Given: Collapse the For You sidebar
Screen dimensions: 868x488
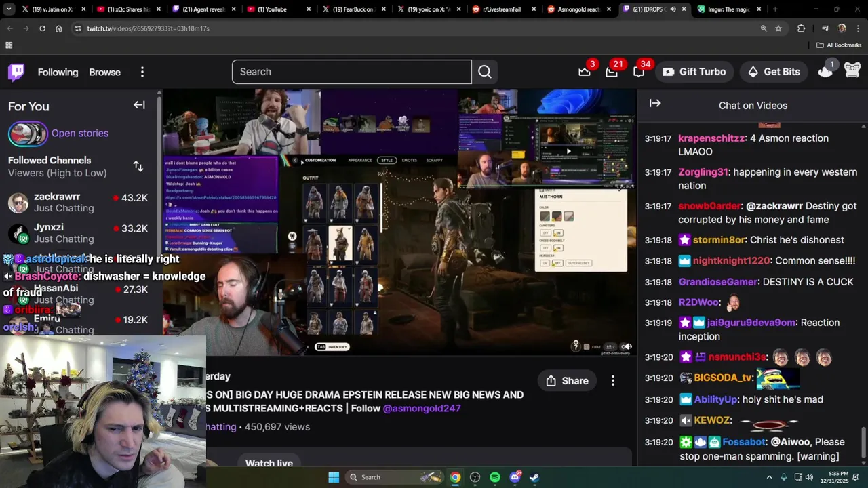Looking at the screenshot, I should (x=139, y=105).
